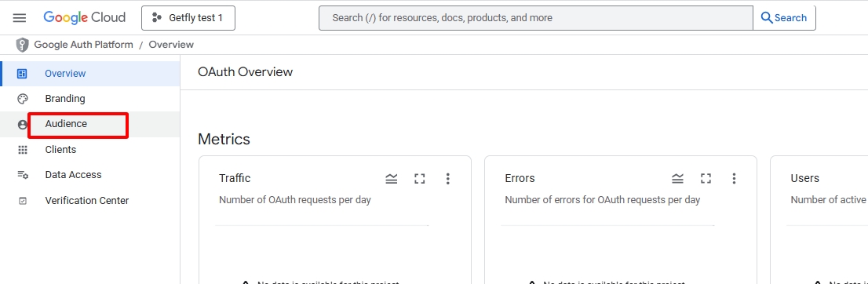Click the Branding palette icon

[23, 99]
